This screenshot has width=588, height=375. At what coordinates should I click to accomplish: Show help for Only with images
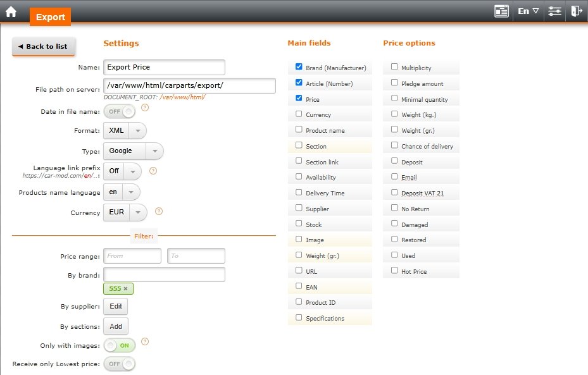(145, 341)
